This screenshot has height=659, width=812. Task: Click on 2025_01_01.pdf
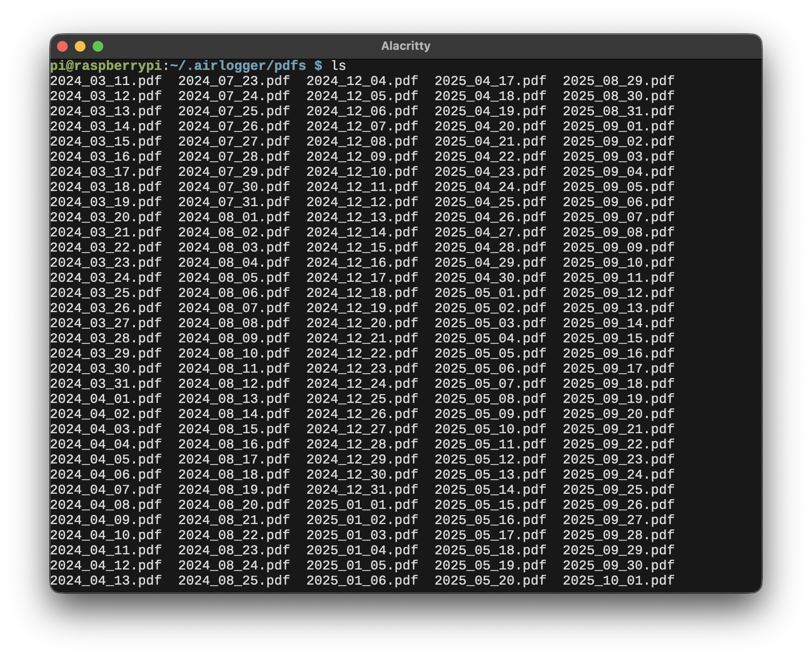(361, 504)
